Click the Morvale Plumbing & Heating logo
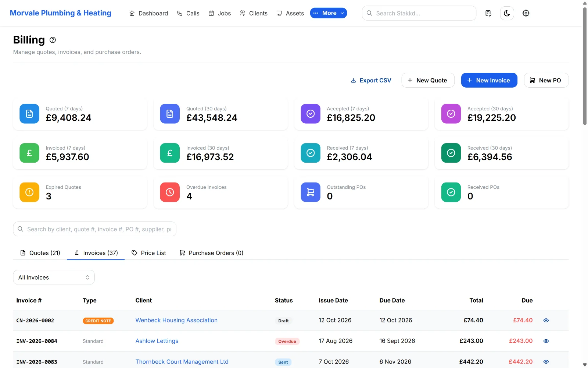The image size is (588, 368). [61, 13]
